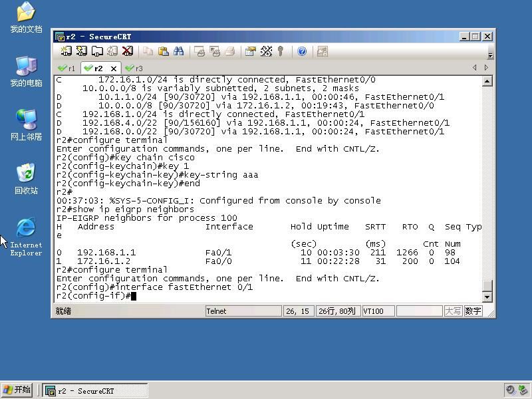
Task: Click the network tray icon
Action: (x=523, y=390)
